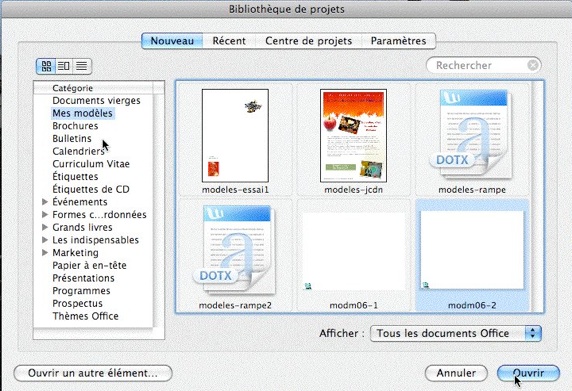
Task: Open the Récent tab
Action: pos(229,41)
